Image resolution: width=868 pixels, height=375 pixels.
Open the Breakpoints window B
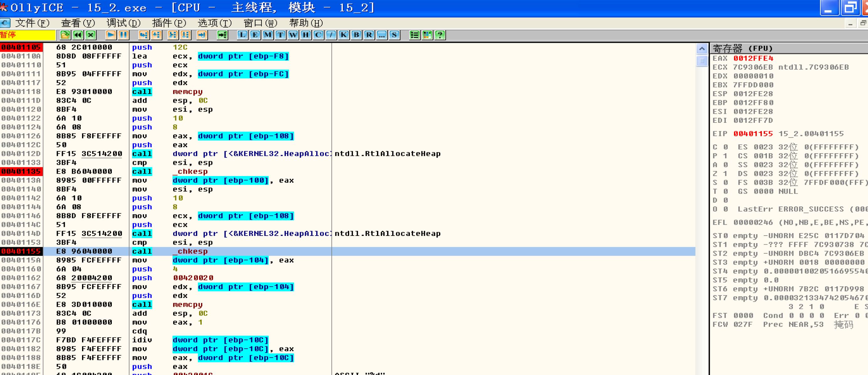[x=356, y=35]
